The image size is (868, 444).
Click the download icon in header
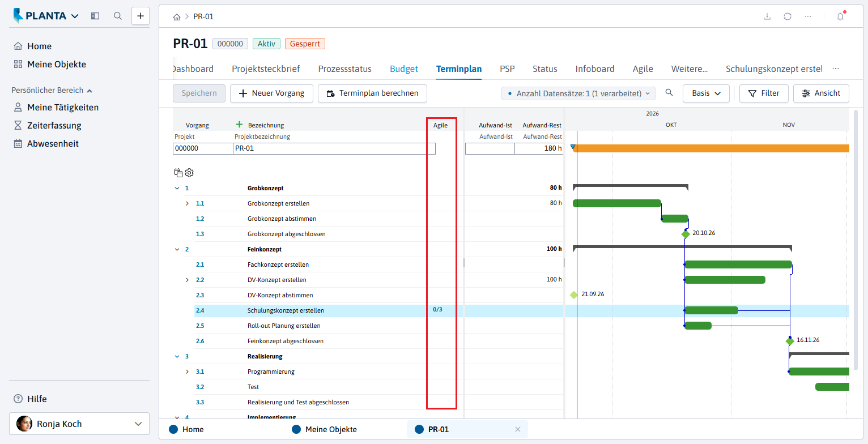pyautogui.click(x=767, y=16)
